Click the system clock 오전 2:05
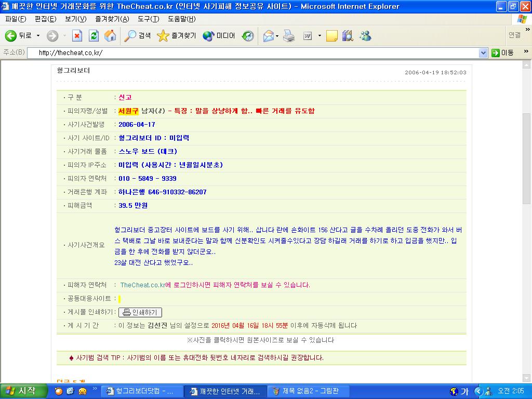The width and height of the screenshot is (532, 399). click(511, 391)
